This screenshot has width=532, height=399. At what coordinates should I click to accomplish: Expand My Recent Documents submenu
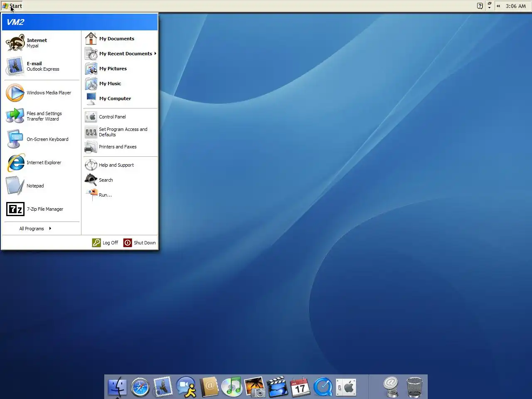click(x=121, y=54)
